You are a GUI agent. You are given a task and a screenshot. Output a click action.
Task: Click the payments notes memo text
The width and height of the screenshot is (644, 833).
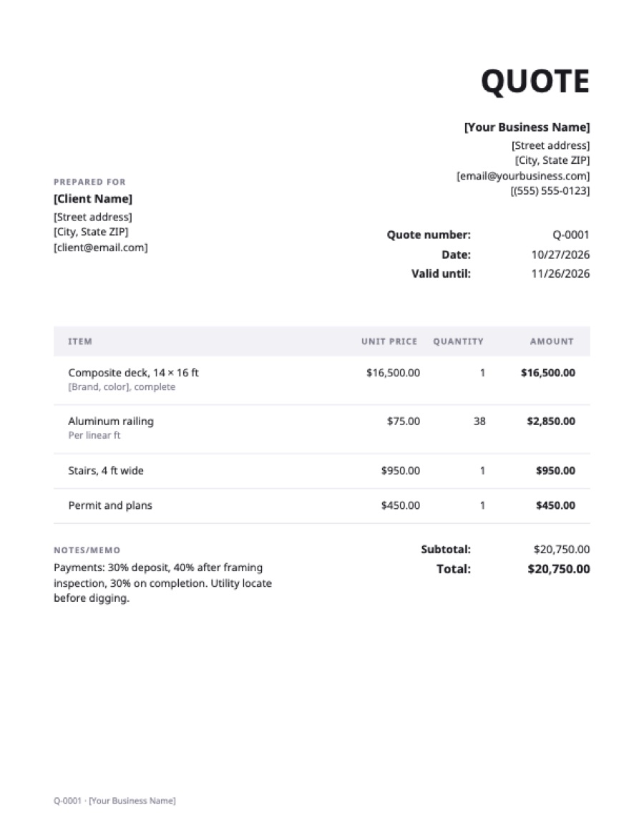(x=162, y=583)
